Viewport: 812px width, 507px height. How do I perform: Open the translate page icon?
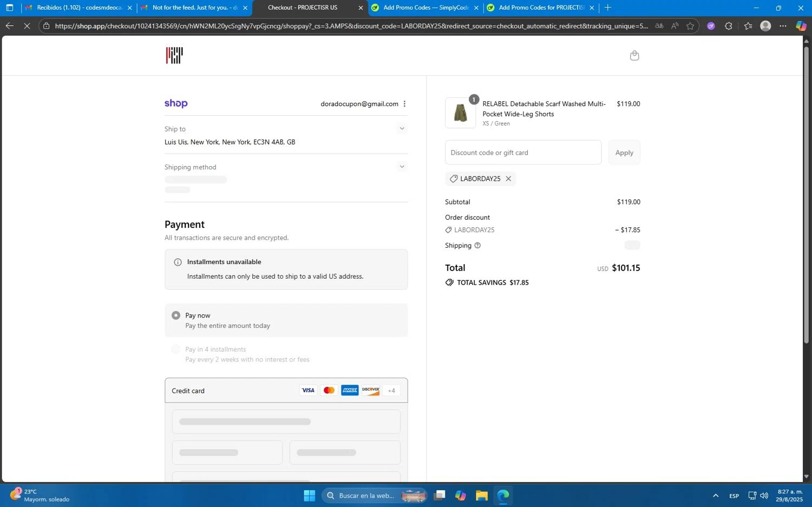coord(659,25)
